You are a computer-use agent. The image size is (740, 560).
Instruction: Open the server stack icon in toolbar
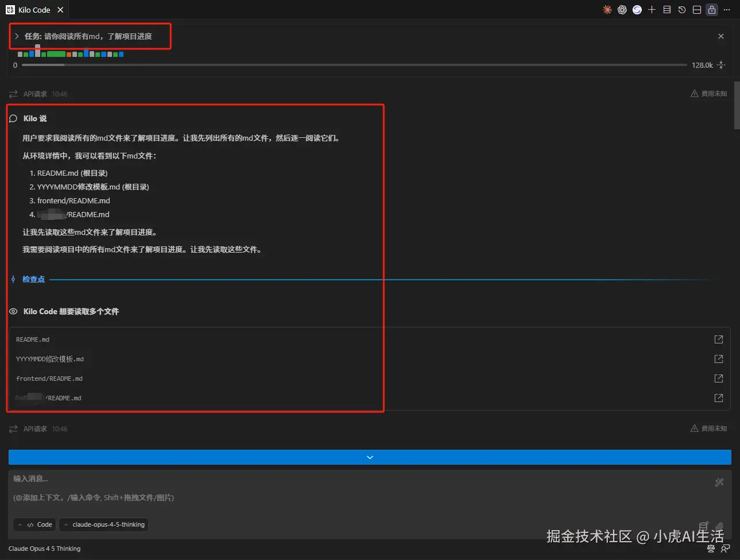click(666, 10)
